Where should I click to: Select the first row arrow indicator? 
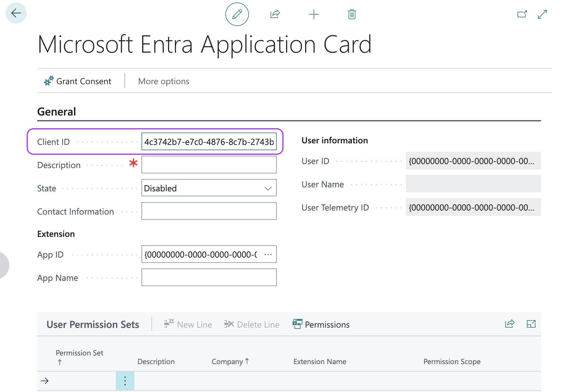45,381
